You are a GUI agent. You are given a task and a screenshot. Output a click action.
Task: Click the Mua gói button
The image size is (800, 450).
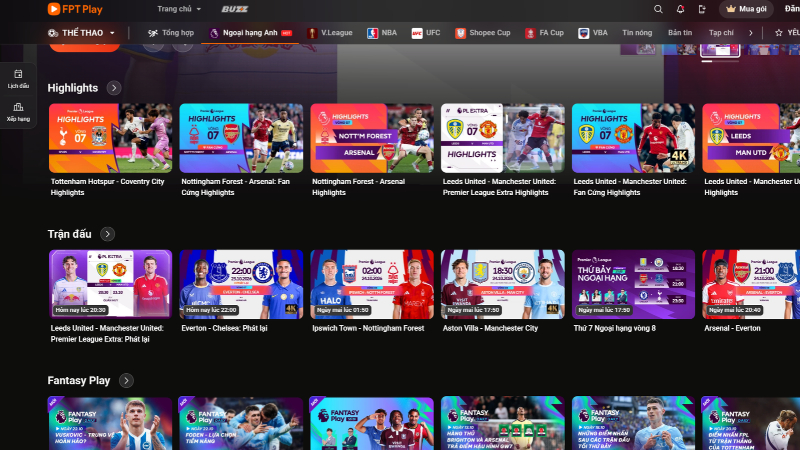[746, 9]
